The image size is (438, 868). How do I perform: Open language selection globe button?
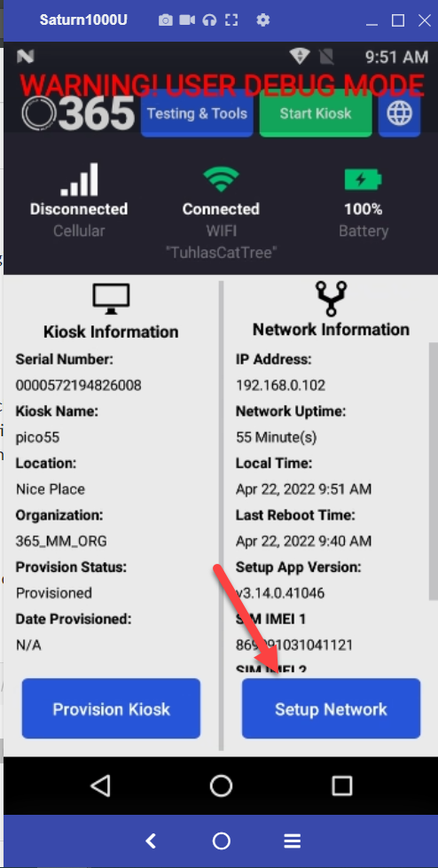399,114
